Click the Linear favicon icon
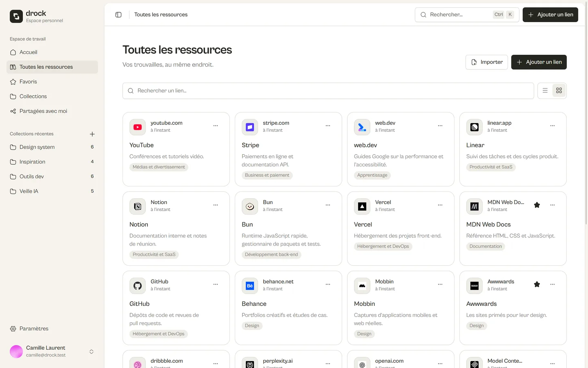The image size is (588, 368). click(x=474, y=127)
